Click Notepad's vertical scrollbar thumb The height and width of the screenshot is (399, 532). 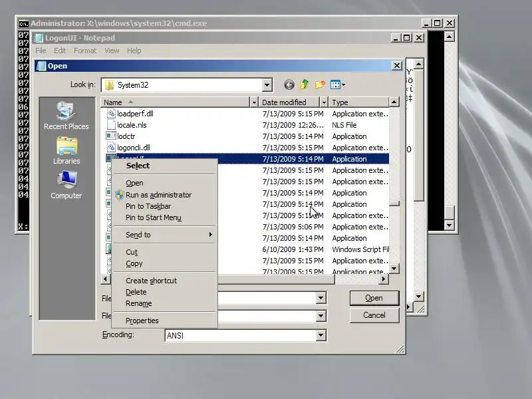pyautogui.click(x=419, y=136)
